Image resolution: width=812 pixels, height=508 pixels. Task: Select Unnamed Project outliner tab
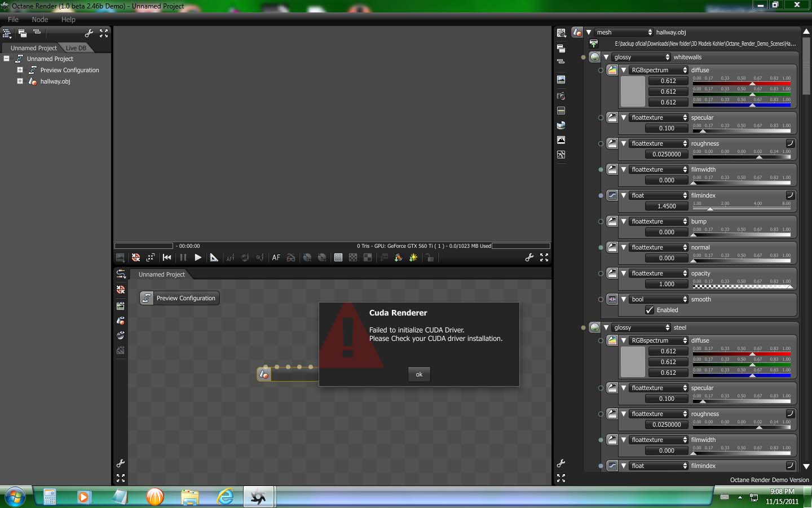34,48
